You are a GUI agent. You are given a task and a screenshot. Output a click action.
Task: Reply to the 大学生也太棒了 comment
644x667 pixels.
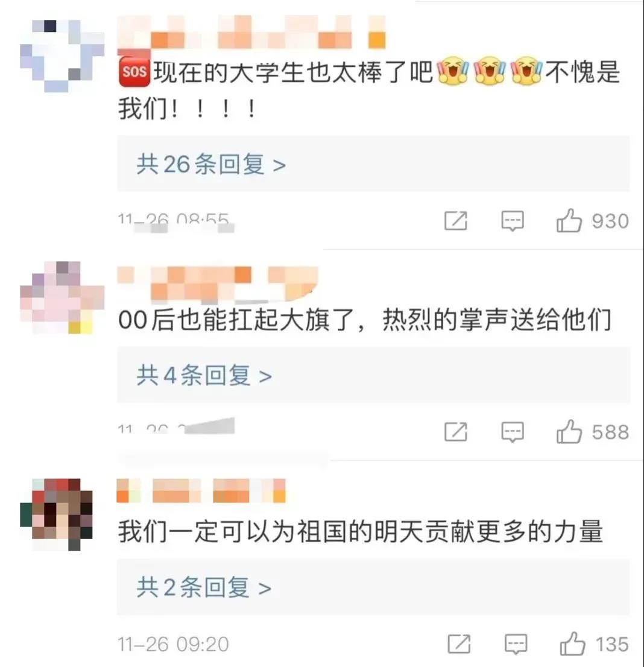click(x=512, y=221)
